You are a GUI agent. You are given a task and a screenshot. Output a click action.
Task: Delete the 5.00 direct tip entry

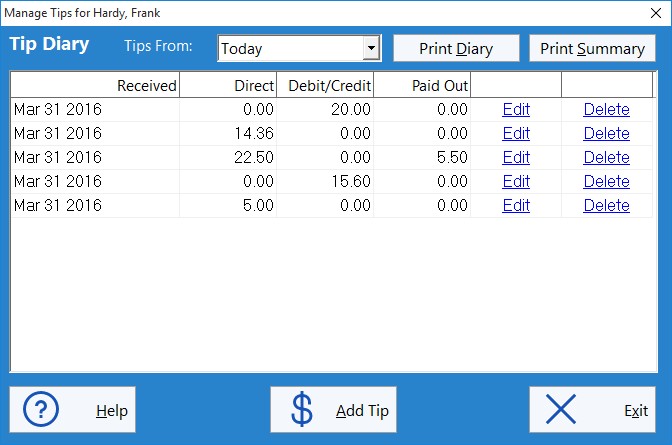(x=606, y=205)
